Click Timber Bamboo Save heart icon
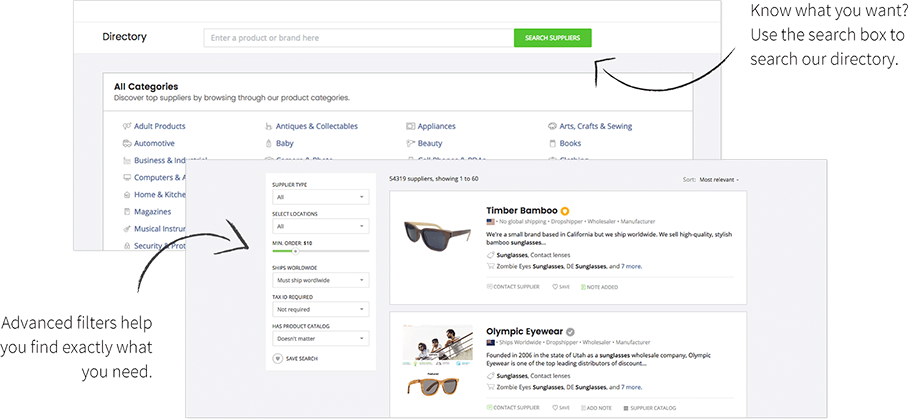 point(554,287)
